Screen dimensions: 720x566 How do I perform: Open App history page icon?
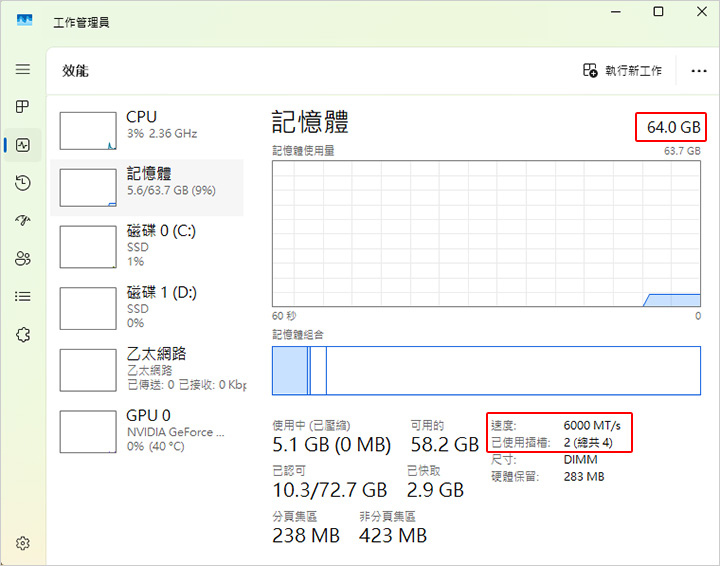pos(22,183)
